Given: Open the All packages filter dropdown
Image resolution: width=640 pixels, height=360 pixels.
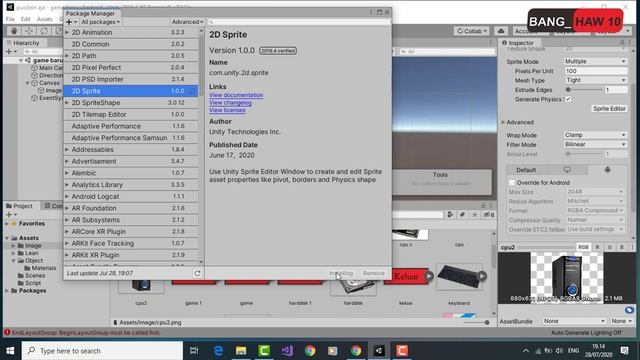Looking at the screenshot, I should click(100, 22).
